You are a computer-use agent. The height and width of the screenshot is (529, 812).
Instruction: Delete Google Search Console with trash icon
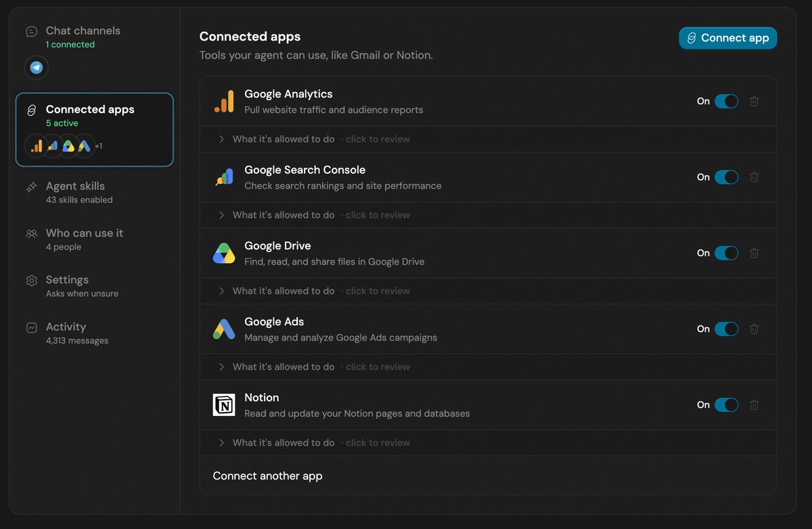754,177
